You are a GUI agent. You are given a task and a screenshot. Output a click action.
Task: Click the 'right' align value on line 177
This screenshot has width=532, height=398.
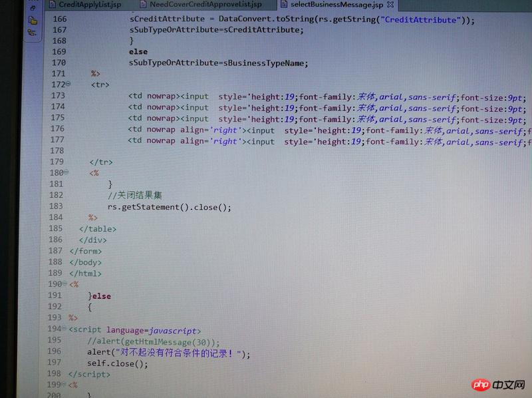(x=225, y=142)
